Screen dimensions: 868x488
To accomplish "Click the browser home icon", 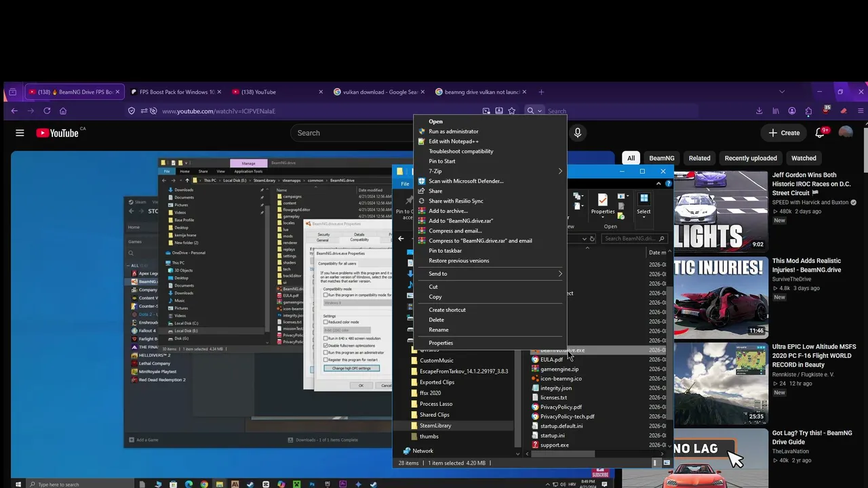I will point(63,111).
